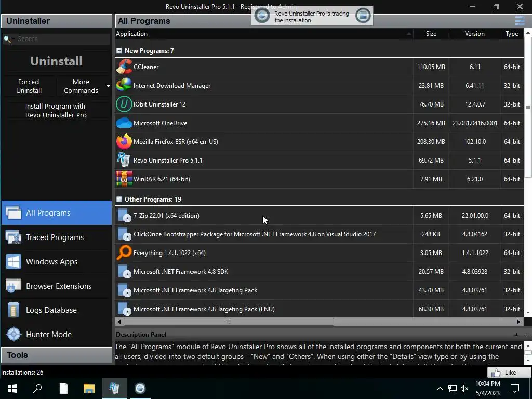Click the Like thumbs-up button
The image size is (532, 399).
click(509, 372)
